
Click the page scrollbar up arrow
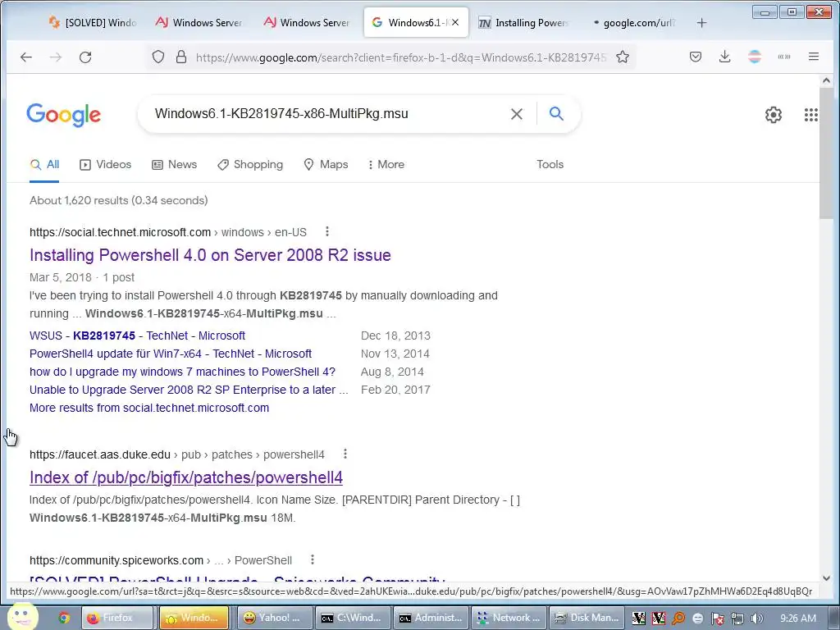826,81
